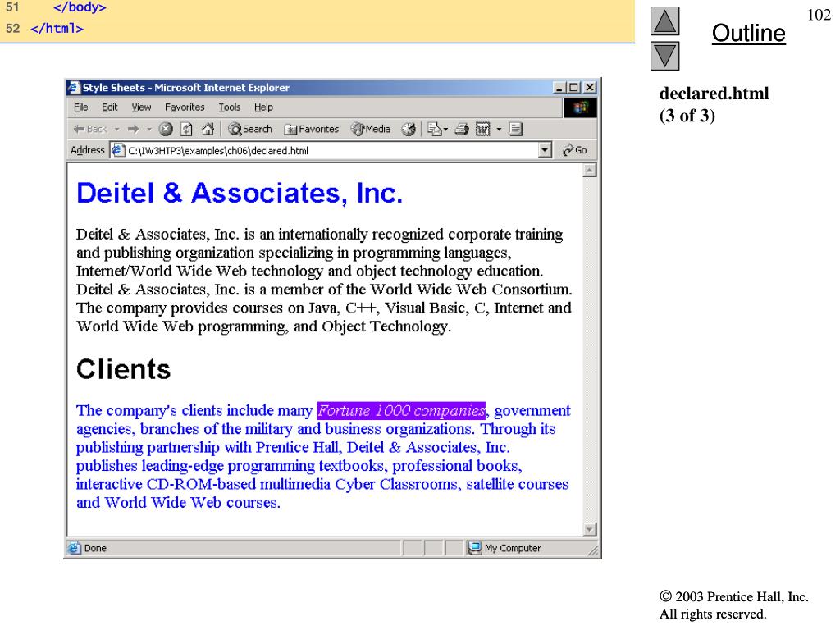This screenshot has width=840, height=630.
Task: Click the Deitel & Associates, Inc. heading
Action: pos(240,193)
